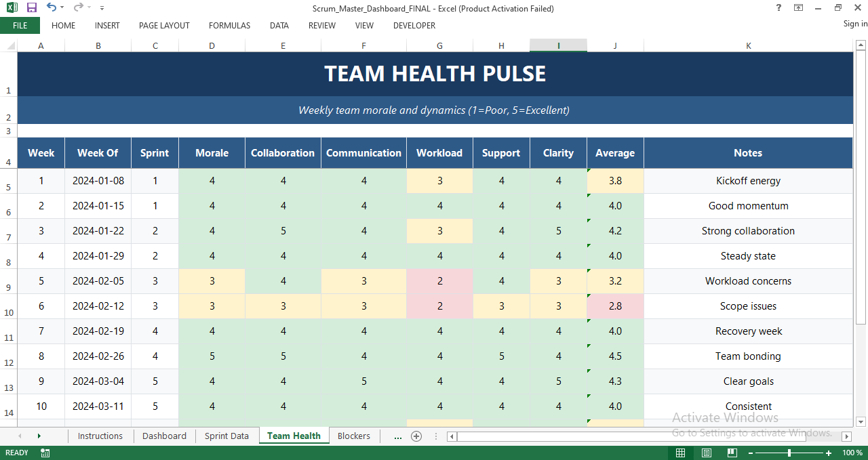Click the Ribbon Display Options icon
The height and width of the screenshot is (460, 868).
pos(799,7)
